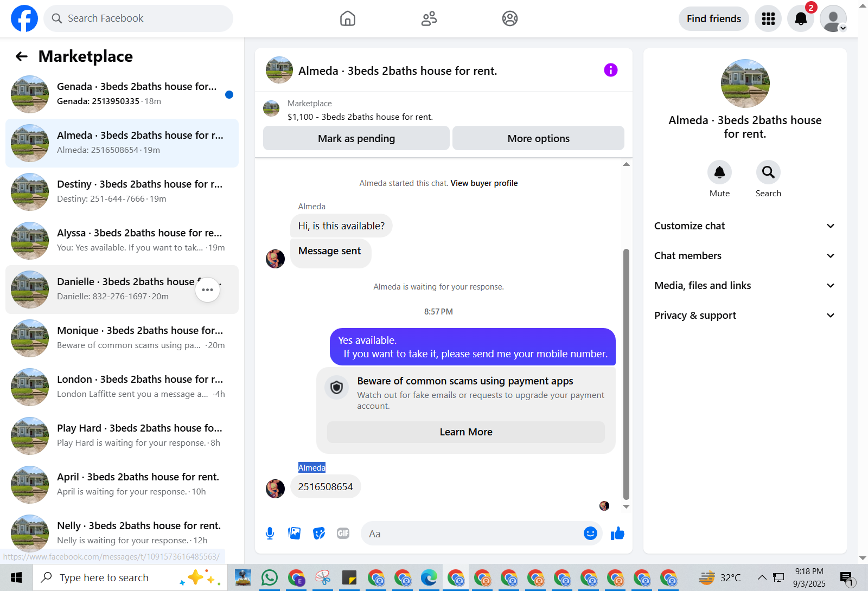The width and height of the screenshot is (868, 591).
Task: Click More options button
Action: pos(538,138)
